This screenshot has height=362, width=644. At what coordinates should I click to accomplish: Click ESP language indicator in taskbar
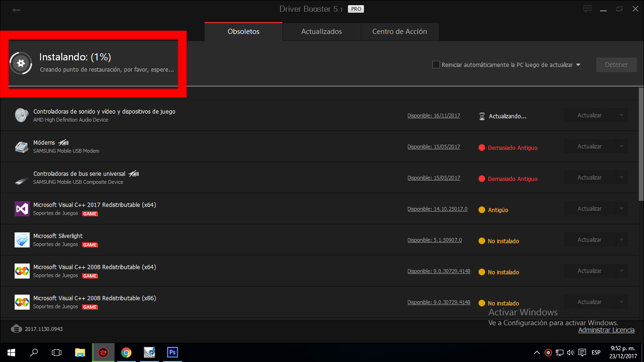(596, 352)
